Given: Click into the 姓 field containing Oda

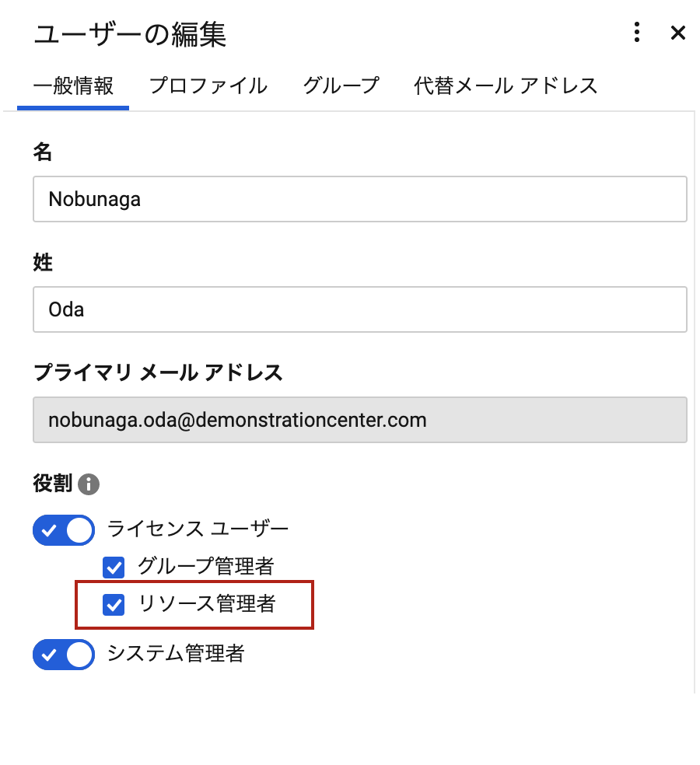Looking at the screenshot, I should click(x=360, y=309).
